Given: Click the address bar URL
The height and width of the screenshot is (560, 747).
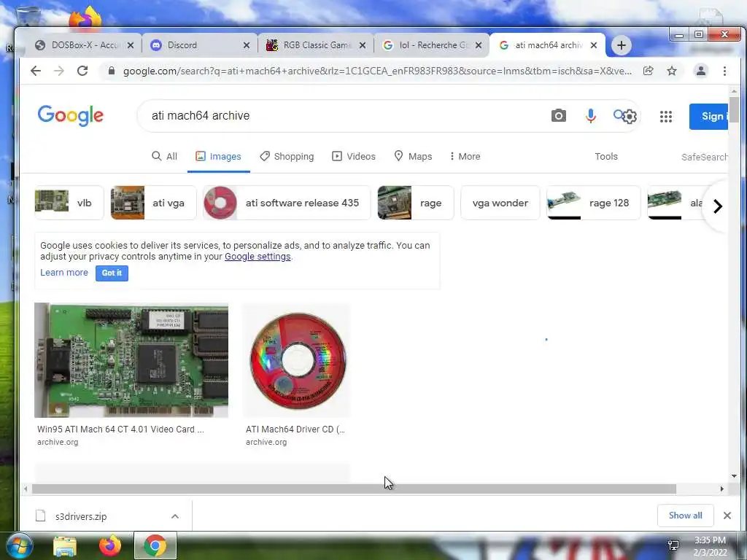Looking at the screenshot, I should click(376, 71).
